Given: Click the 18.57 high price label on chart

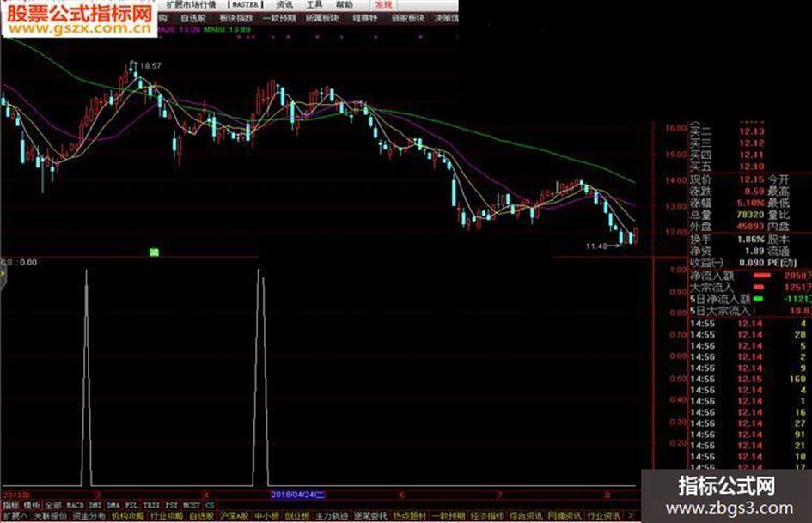Looking at the screenshot, I should tap(150, 66).
